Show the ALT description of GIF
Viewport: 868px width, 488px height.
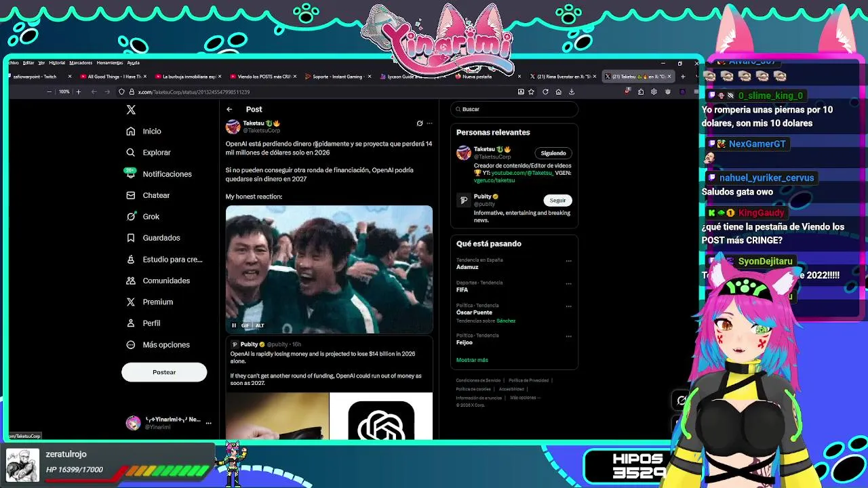pyautogui.click(x=260, y=325)
